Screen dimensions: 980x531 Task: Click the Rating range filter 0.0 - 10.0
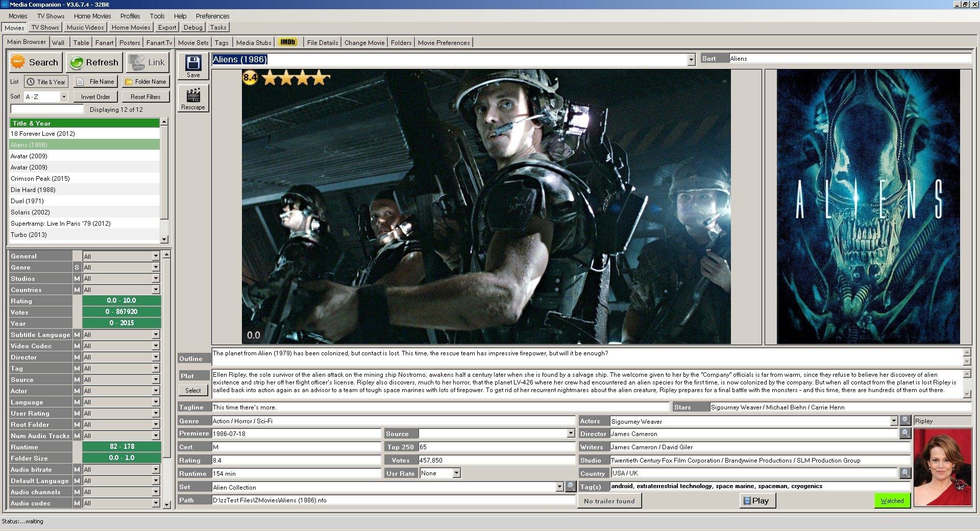pos(121,301)
